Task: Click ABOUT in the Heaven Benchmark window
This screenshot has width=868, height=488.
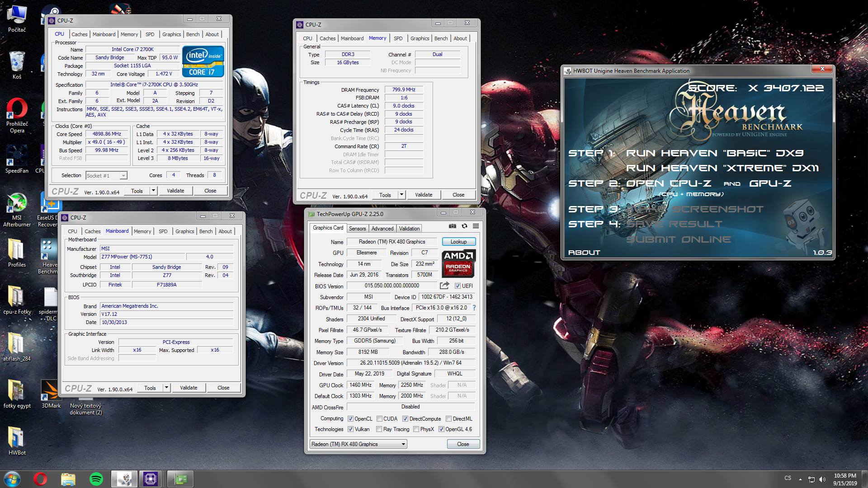Action: click(584, 253)
